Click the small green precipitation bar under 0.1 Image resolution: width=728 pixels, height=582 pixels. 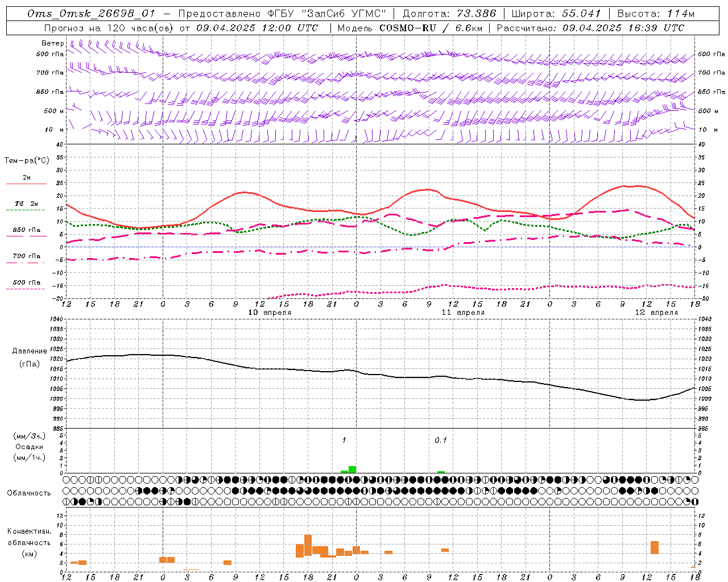pos(441,472)
